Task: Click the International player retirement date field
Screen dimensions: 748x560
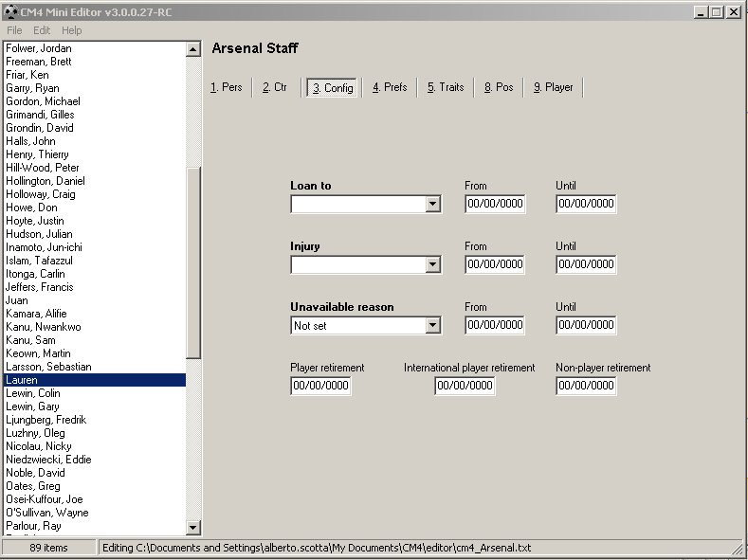Action: tap(465, 386)
